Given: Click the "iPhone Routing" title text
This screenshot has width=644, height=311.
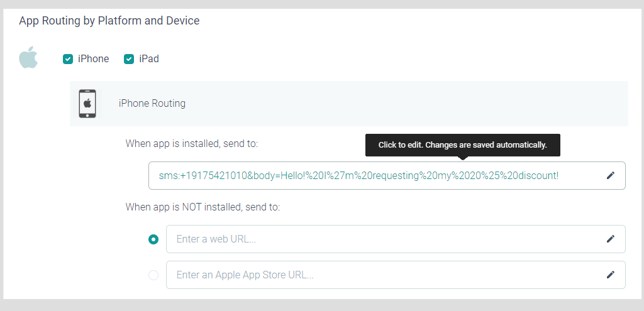Looking at the screenshot, I should click(x=152, y=104).
